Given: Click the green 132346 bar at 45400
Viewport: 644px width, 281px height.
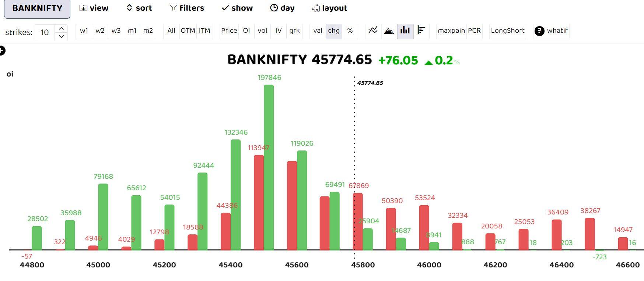Looking at the screenshot, I should [x=236, y=195].
